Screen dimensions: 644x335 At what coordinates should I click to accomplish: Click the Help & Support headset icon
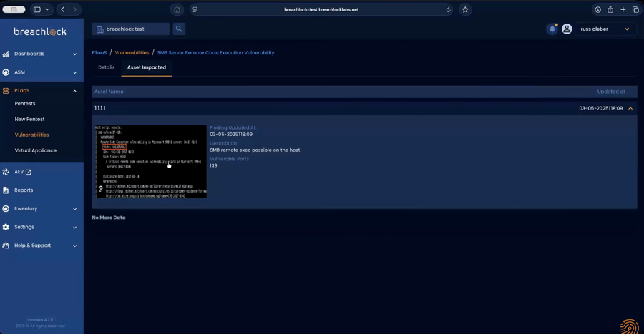coord(6,246)
